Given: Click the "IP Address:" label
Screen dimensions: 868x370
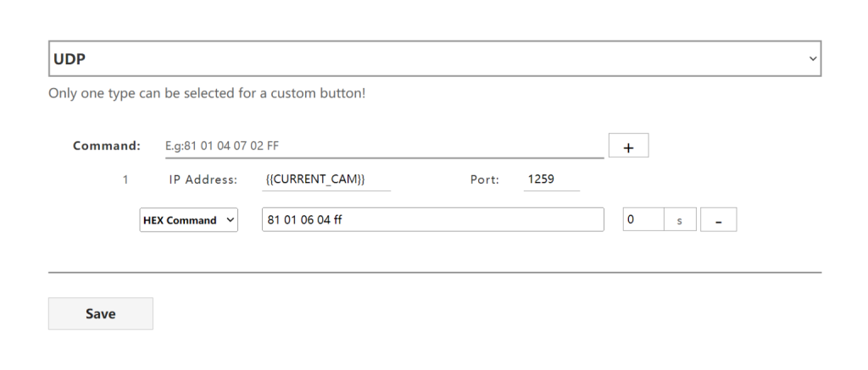Looking at the screenshot, I should [x=203, y=179].
